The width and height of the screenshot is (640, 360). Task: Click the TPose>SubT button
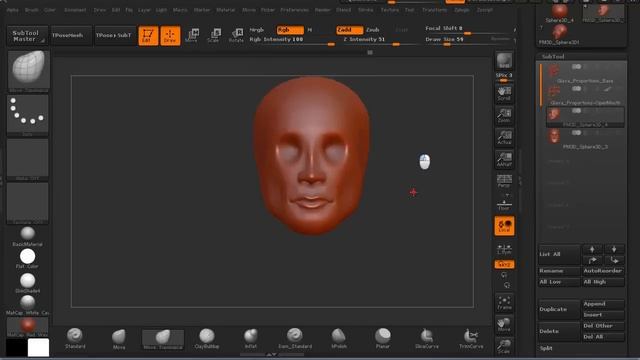(x=114, y=36)
